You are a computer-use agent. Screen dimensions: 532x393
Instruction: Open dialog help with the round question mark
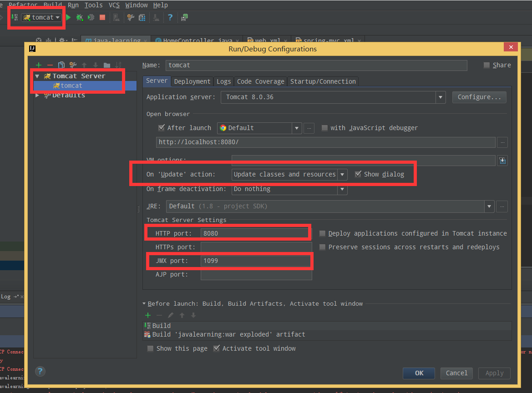[40, 371]
